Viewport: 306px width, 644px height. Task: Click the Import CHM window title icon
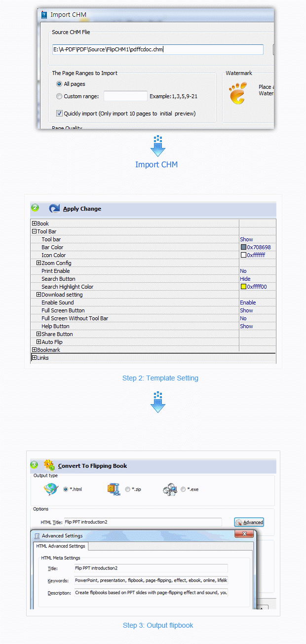tap(44, 15)
